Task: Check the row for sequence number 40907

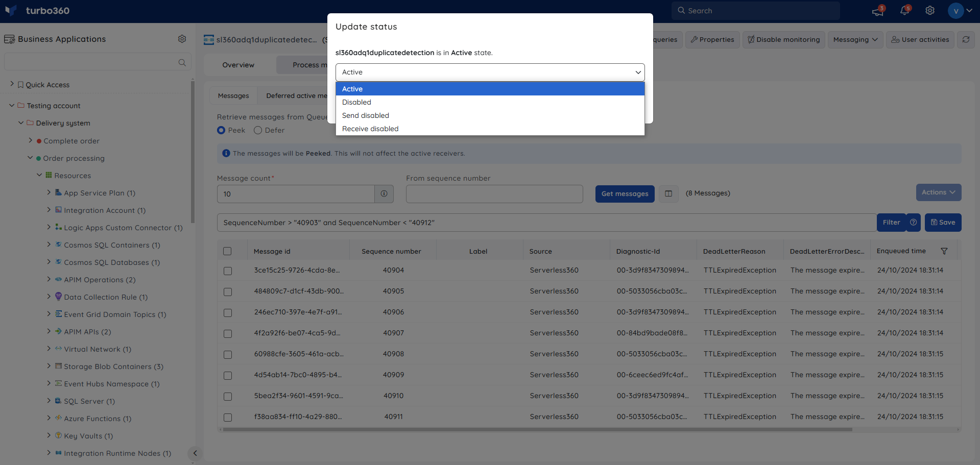Action: point(228,333)
